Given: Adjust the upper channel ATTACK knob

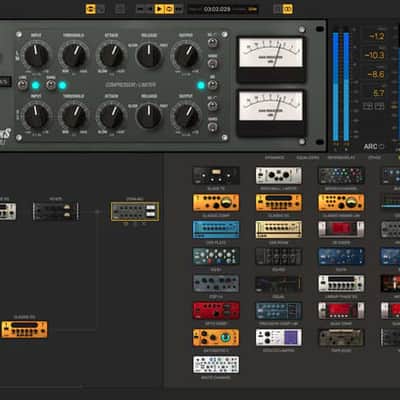Looking at the screenshot, I should coord(111,56).
